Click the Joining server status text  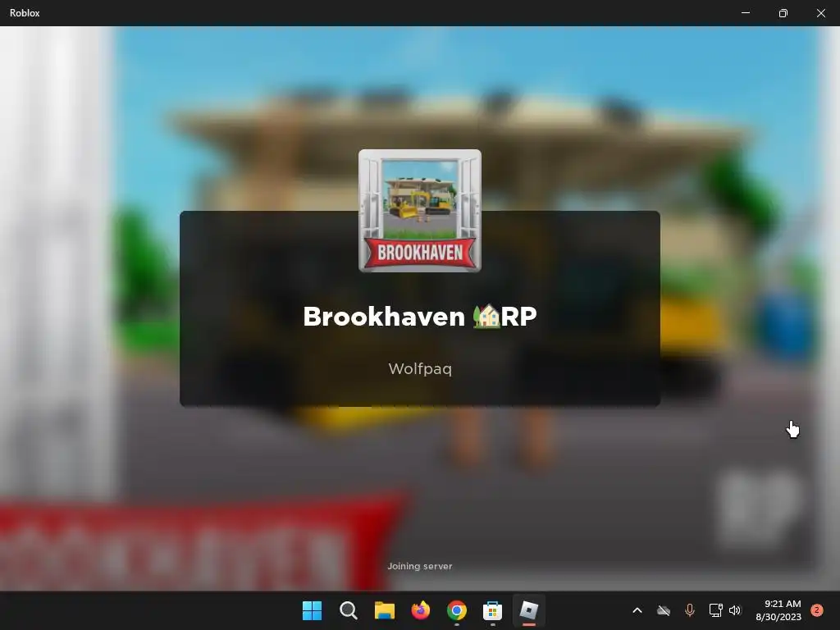pyautogui.click(x=420, y=566)
